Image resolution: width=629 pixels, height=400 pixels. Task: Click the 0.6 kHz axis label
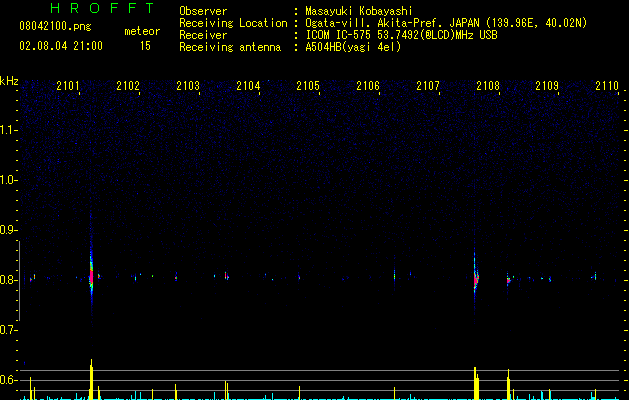coord(8,380)
